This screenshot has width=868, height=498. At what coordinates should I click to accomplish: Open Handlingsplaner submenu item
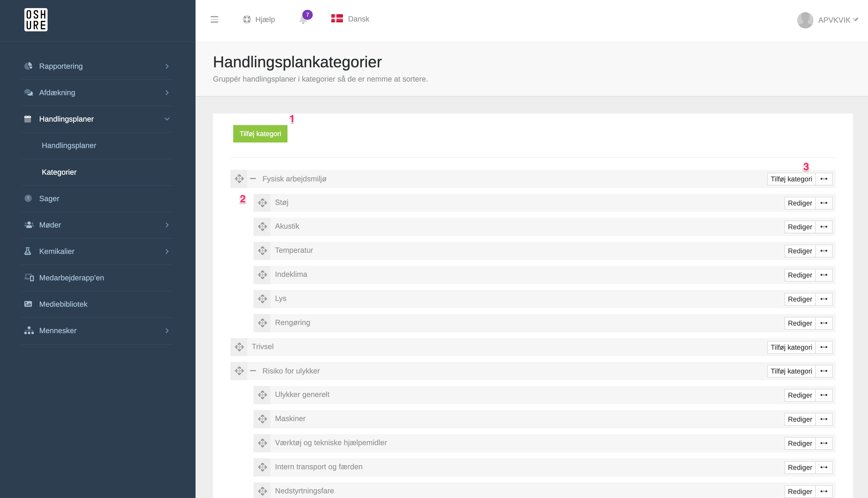69,145
